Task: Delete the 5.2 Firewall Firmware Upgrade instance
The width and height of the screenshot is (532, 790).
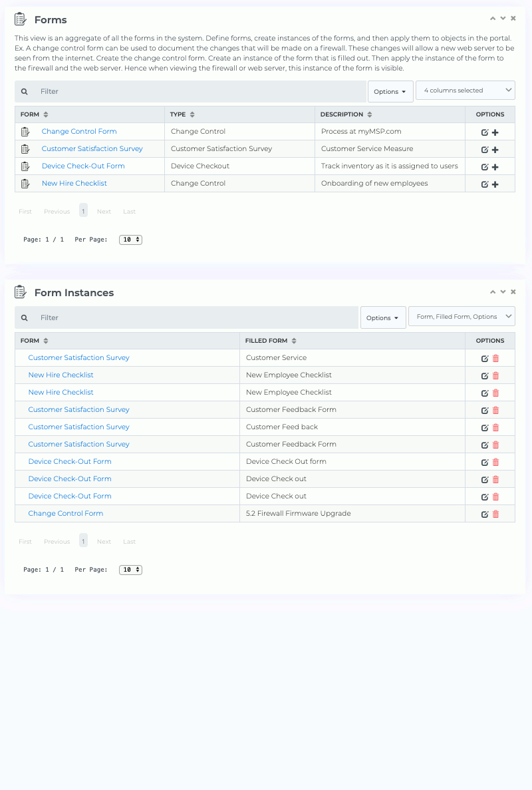Action: click(x=496, y=513)
